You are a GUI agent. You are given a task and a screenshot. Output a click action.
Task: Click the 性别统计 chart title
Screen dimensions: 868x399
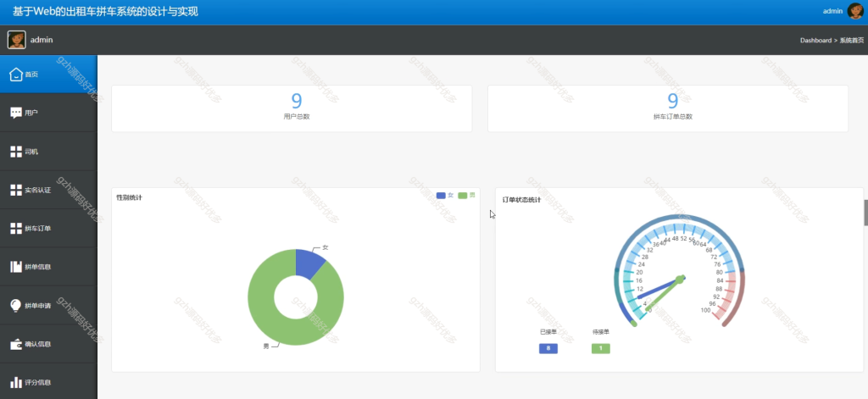tap(129, 197)
